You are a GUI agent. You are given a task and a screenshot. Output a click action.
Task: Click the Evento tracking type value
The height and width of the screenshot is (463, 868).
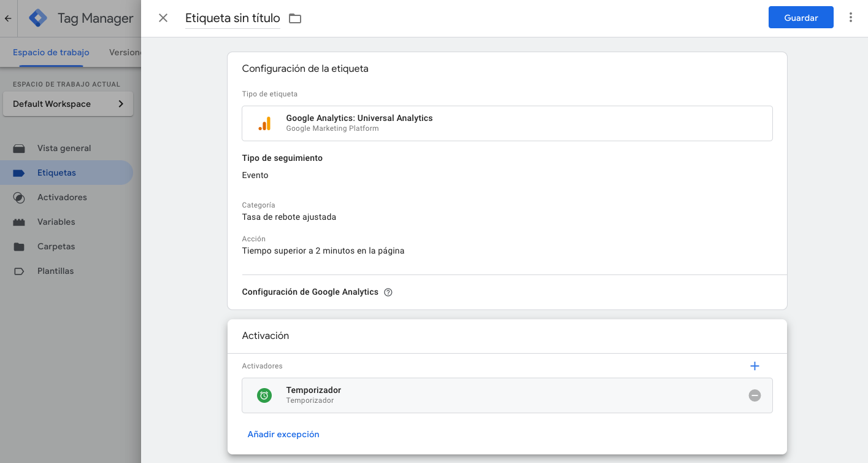click(x=255, y=175)
